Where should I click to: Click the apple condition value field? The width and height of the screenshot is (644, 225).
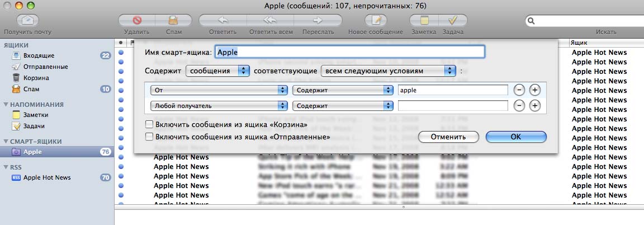(x=453, y=90)
